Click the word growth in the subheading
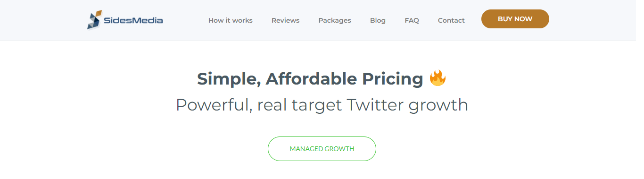644x179 pixels. tap(438, 106)
